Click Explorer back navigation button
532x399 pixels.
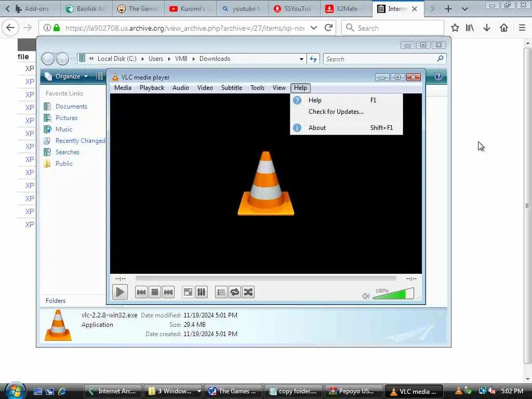click(x=48, y=59)
